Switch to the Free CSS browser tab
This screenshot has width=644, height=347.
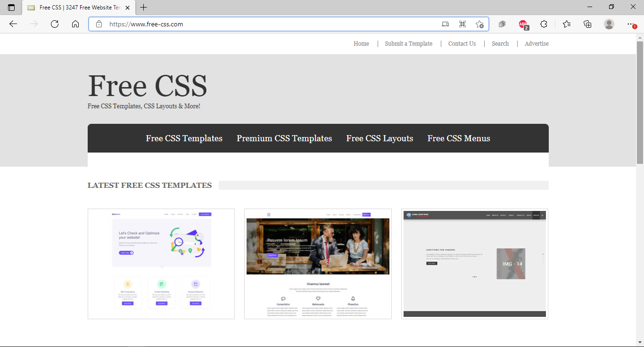(75, 8)
